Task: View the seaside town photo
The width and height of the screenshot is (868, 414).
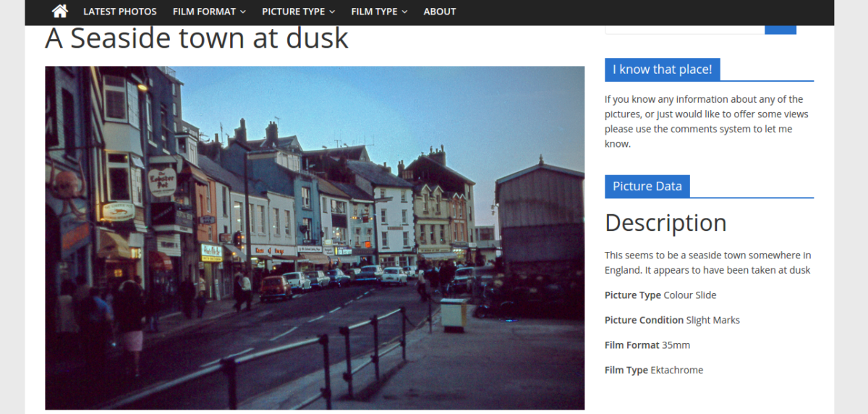Action: (x=315, y=238)
